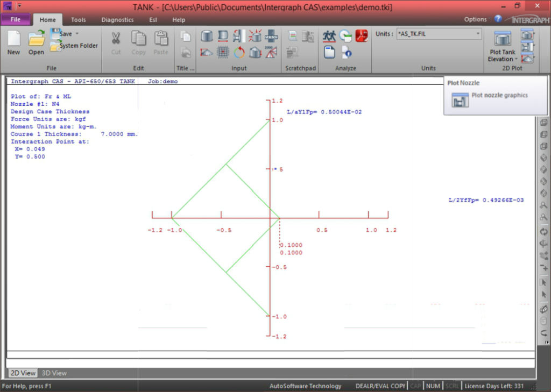Click the 'Design Case Thickness' text

click(x=50, y=112)
